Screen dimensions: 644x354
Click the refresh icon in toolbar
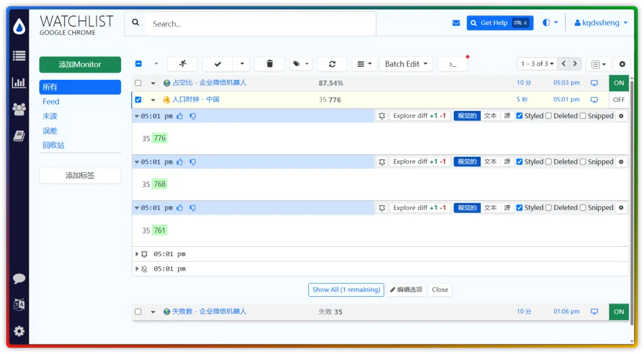click(x=332, y=64)
